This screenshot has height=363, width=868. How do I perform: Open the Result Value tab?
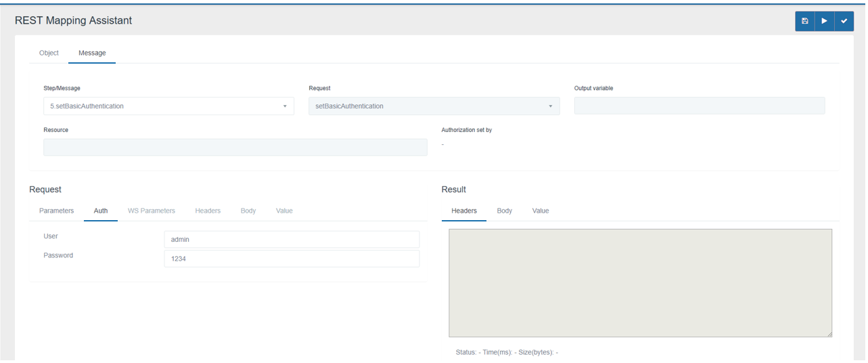click(x=541, y=211)
